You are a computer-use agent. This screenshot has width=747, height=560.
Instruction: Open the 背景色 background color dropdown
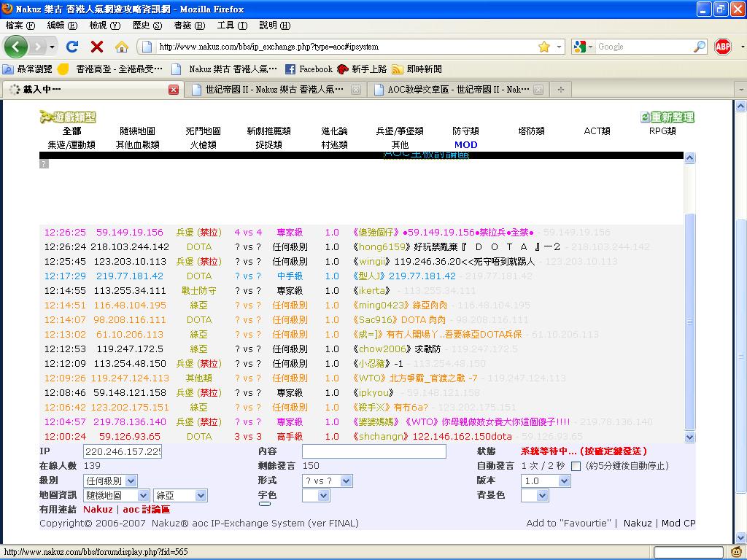[x=534, y=495]
